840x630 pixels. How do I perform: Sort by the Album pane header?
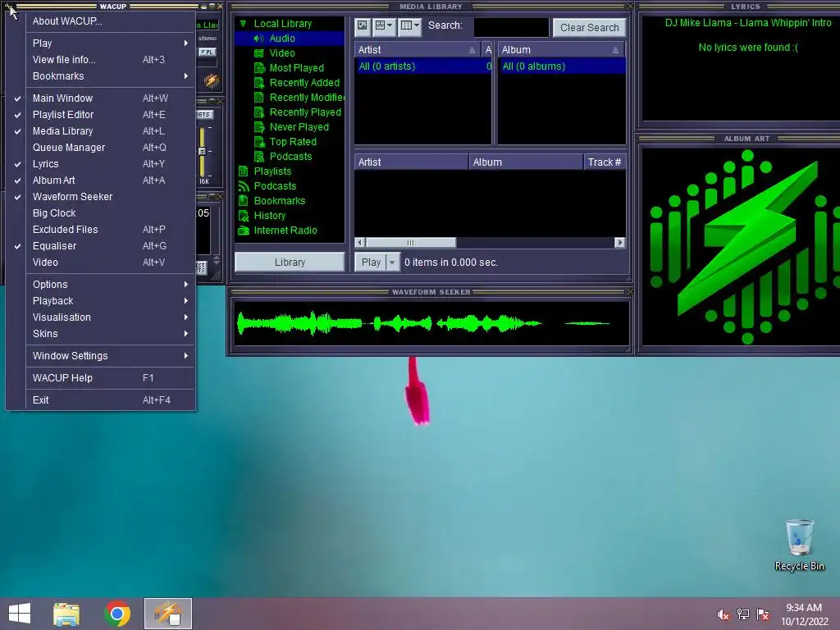[x=561, y=50]
